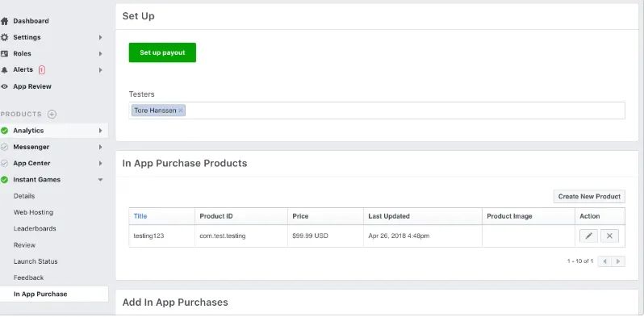This screenshot has height=317, width=644.
Task: Expand the Roles submenu arrow
Action: point(100,54)
